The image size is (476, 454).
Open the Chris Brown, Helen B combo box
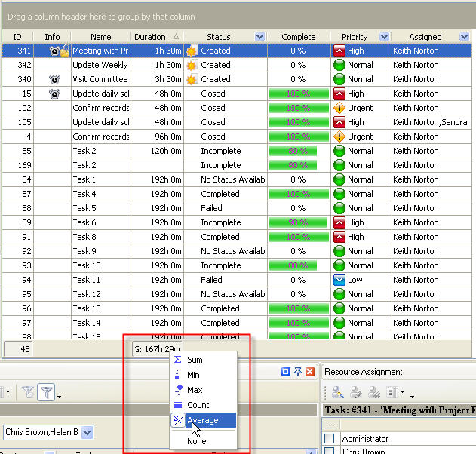click(x=88, y=432)
